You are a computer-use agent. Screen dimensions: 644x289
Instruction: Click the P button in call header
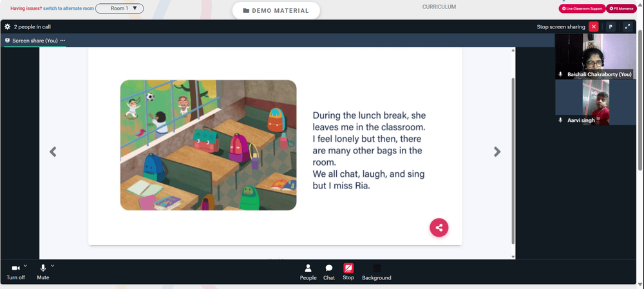point(611,26)
